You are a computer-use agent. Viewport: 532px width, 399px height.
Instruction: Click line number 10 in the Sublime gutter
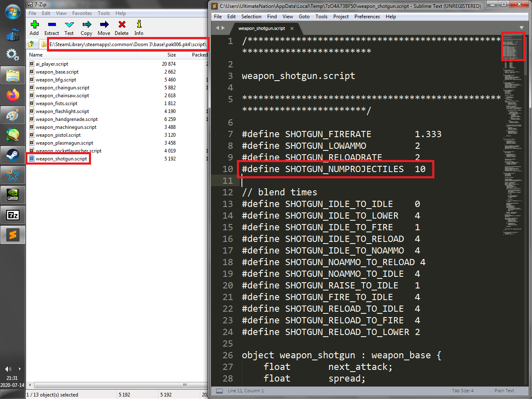[228, 169]
